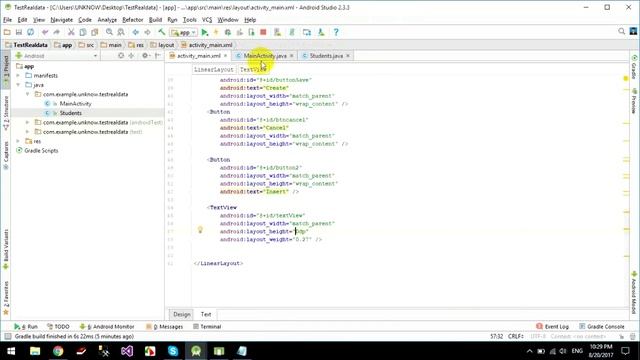640x360 pixels.
Task: Close the Students.java tab
Action: [348, 56]
